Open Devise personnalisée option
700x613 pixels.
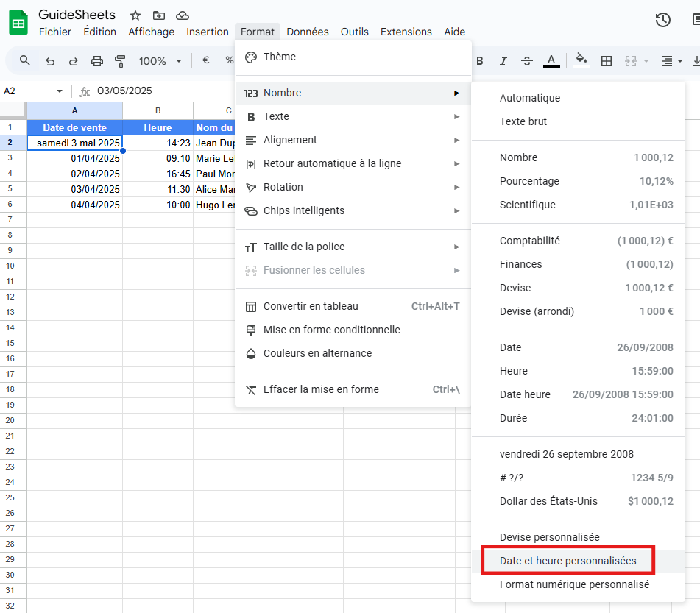[x=578, y=537]
